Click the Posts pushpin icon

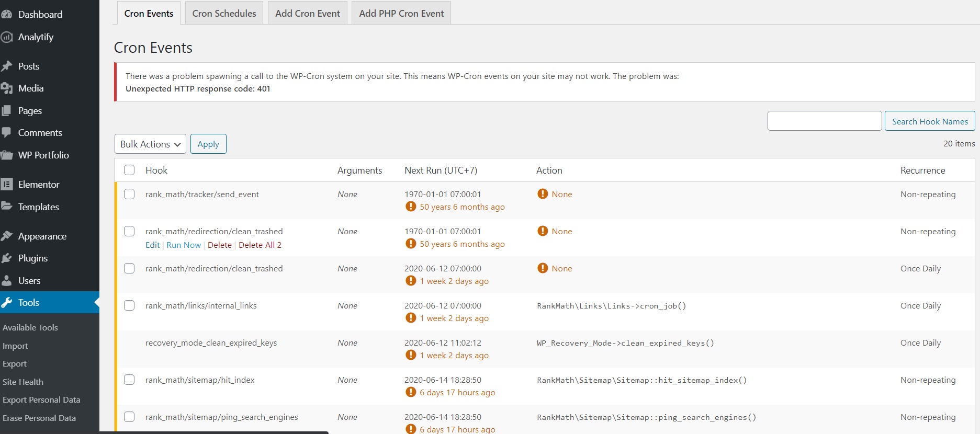6,66
